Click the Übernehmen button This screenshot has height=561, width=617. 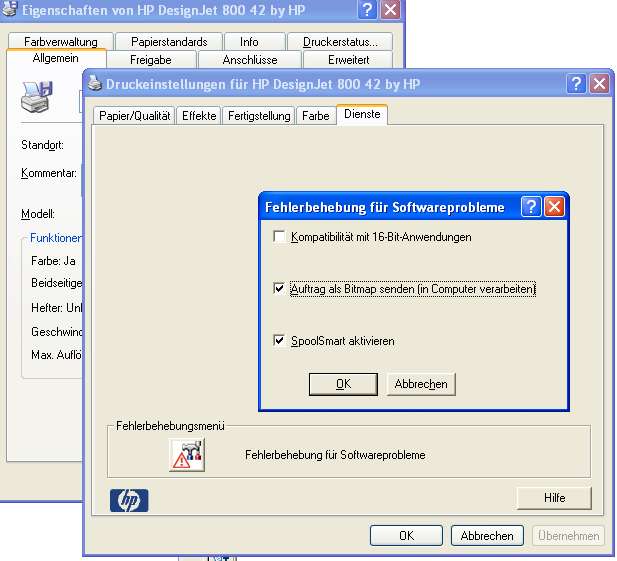(x=568, y=536)
